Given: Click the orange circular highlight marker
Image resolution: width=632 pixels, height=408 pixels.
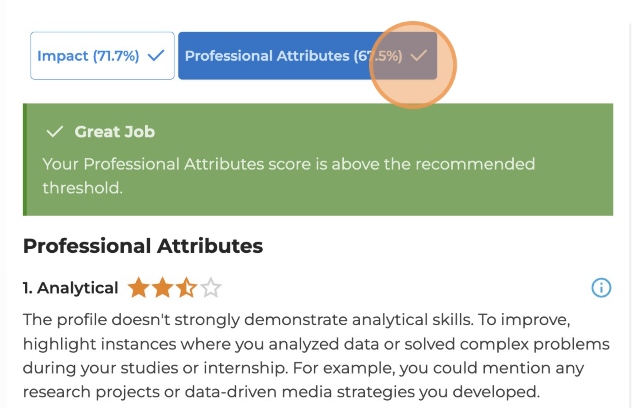Looking at the screenshot, I should [413, 64].
